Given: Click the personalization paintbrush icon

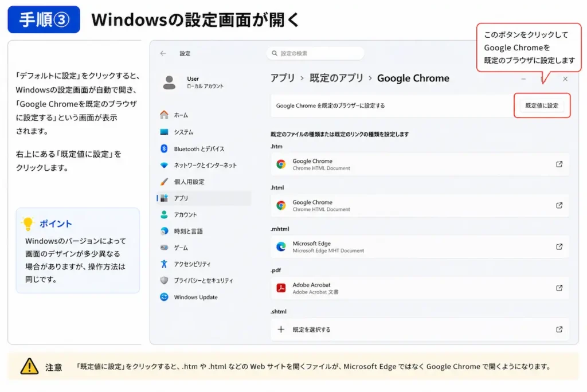Looking at the screenshot, I should point(164,182).
